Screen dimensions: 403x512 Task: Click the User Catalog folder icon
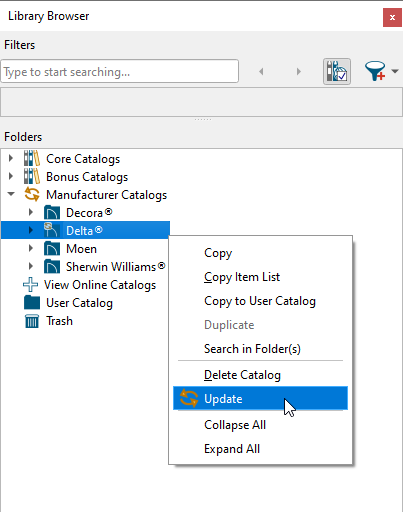pyautogui.click(x=32, y=302)
